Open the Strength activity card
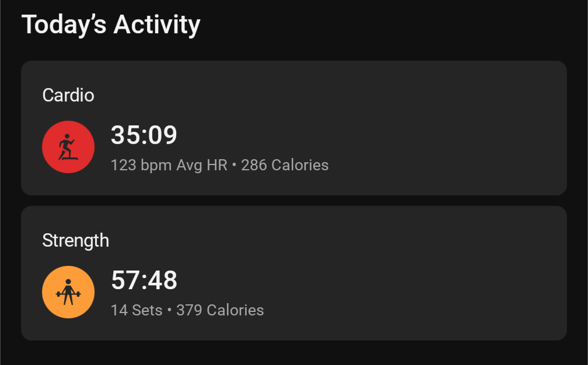588x365 pixels. [x=294, y=273]
